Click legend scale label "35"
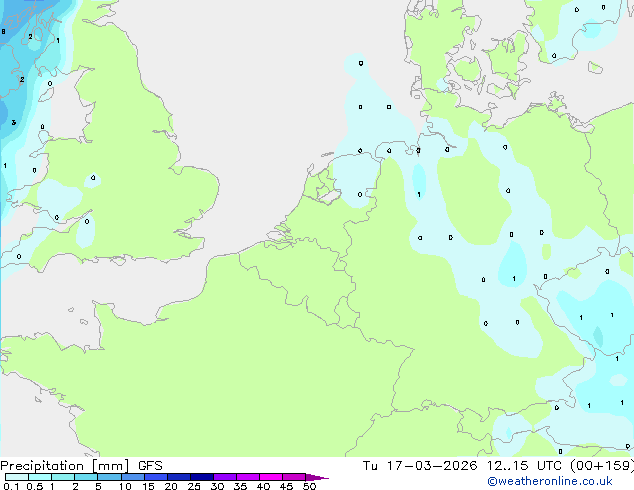This screenshot has height=490, width=634. click(x=240, y=486)
